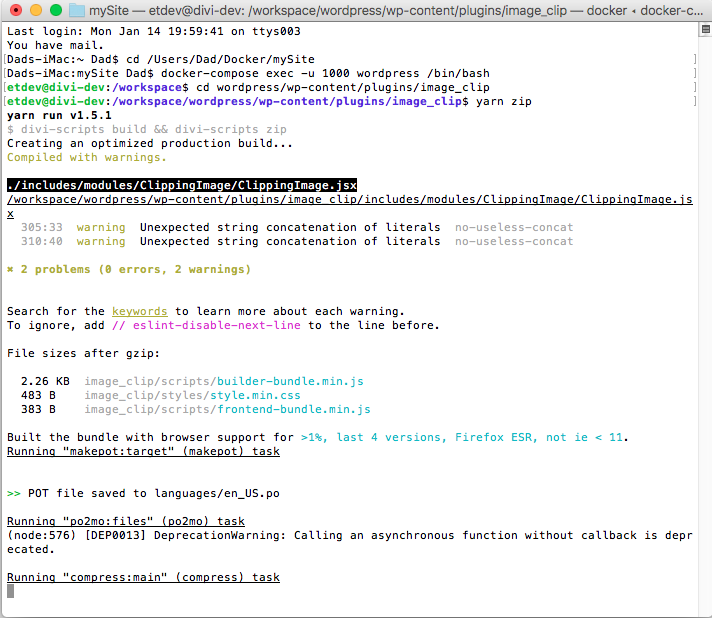The image size is (712, 618).
Task: Click 'Running "compress:main" (compress) task' line
Action: pos(143,577)
